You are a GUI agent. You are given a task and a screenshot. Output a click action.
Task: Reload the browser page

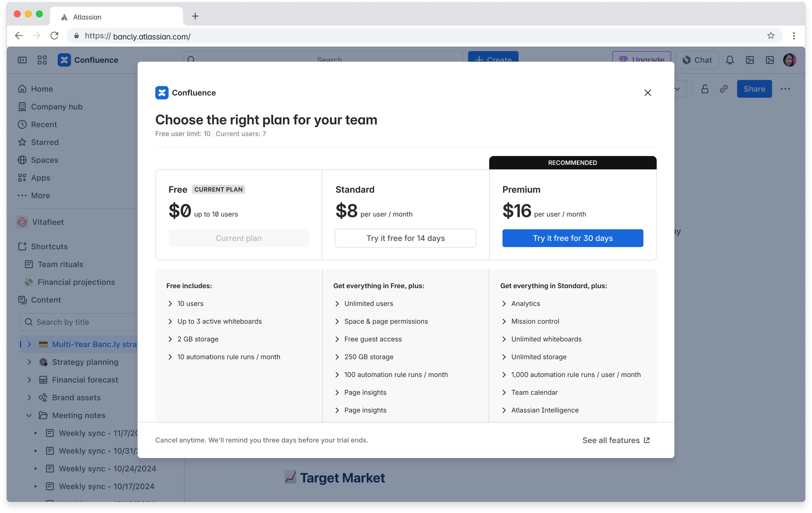pyautogui.click(x=54, y=36)
